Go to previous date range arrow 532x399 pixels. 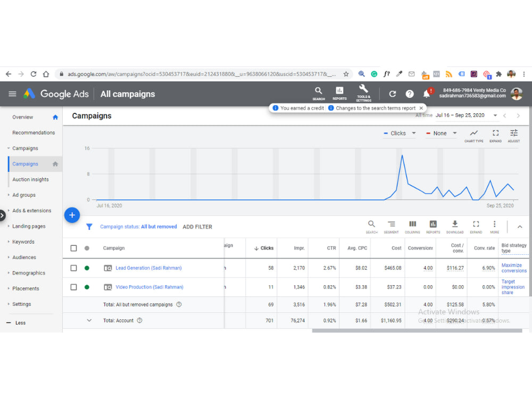[504, 115]
